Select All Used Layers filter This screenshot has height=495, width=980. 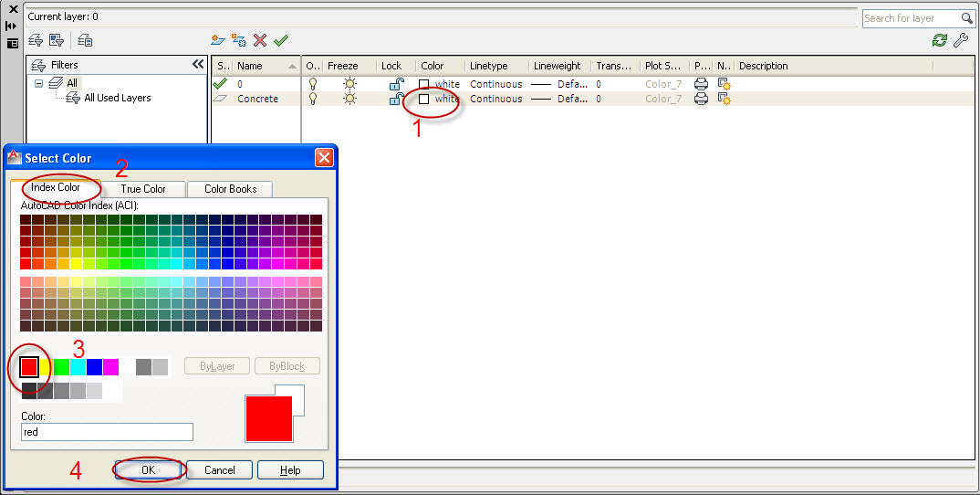pos(117,99)
